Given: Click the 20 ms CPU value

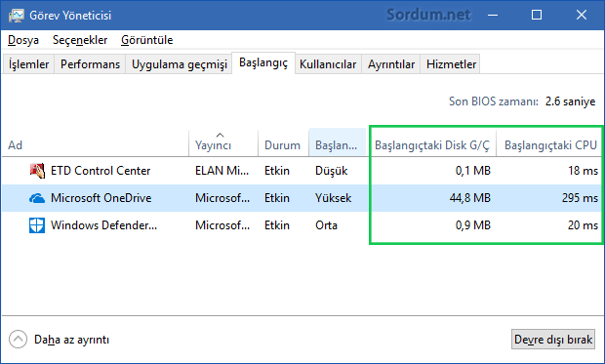Looking at the screenshot, I should (583, 225).
